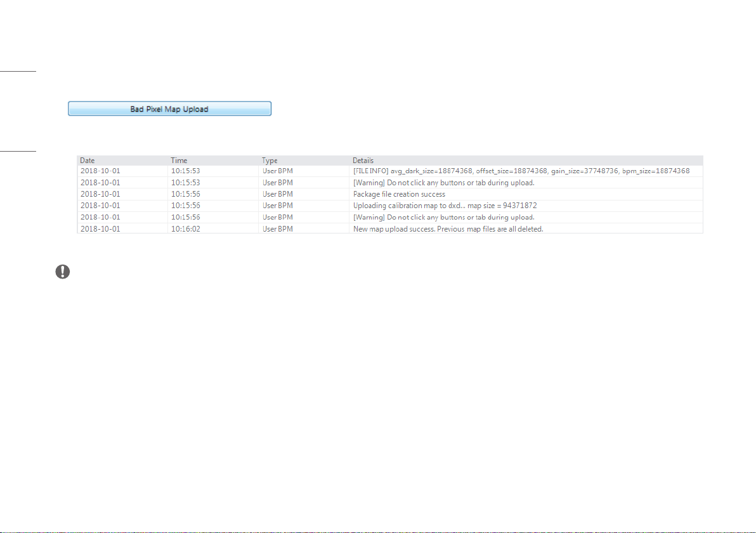Select User BPM in the 'New map upload success' row
The image size is (756, 533).
pos(278,228)
